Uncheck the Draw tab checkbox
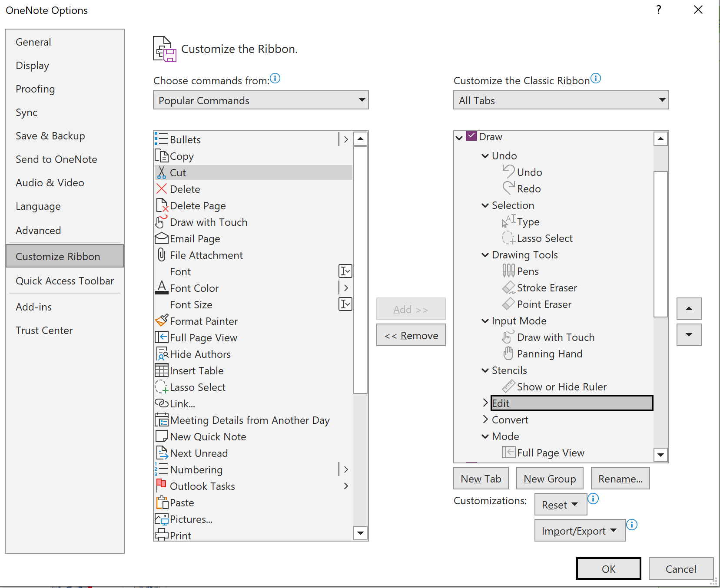The width and height of the screenshot is (720, 588). 472,136
